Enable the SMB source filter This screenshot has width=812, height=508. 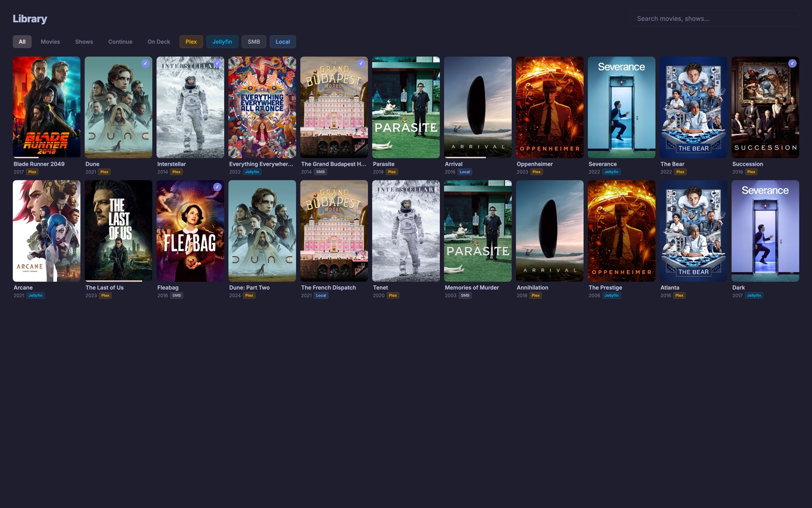click(x=254, y=41)
